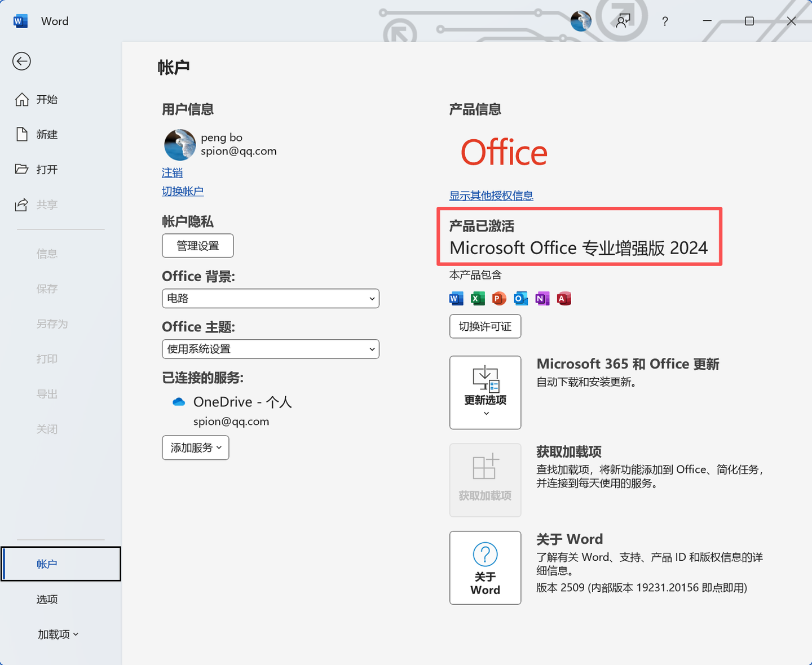Click the back arrow to leave Backstage
Image resolution: width=812 pixels, height=665 pixels.
click(21, 61)
